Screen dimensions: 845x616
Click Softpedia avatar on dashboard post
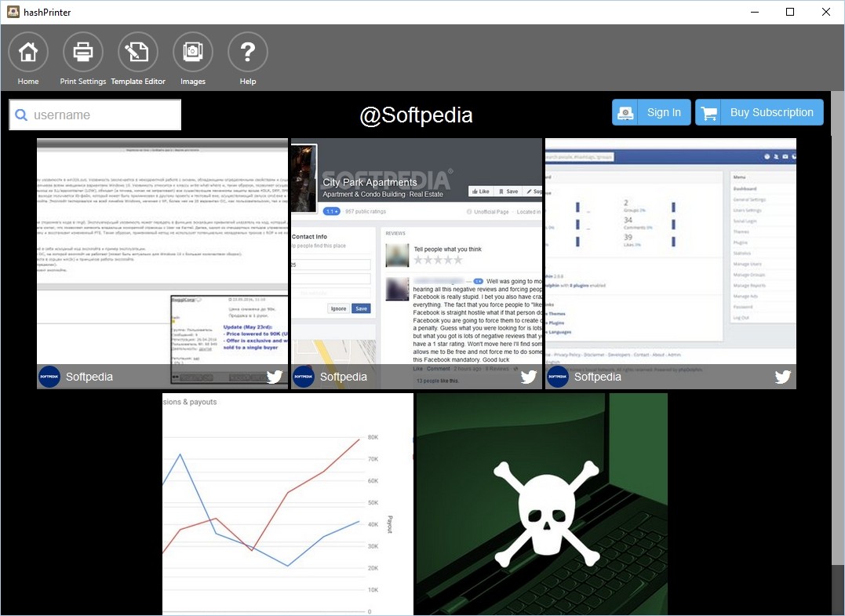[558, 377]
